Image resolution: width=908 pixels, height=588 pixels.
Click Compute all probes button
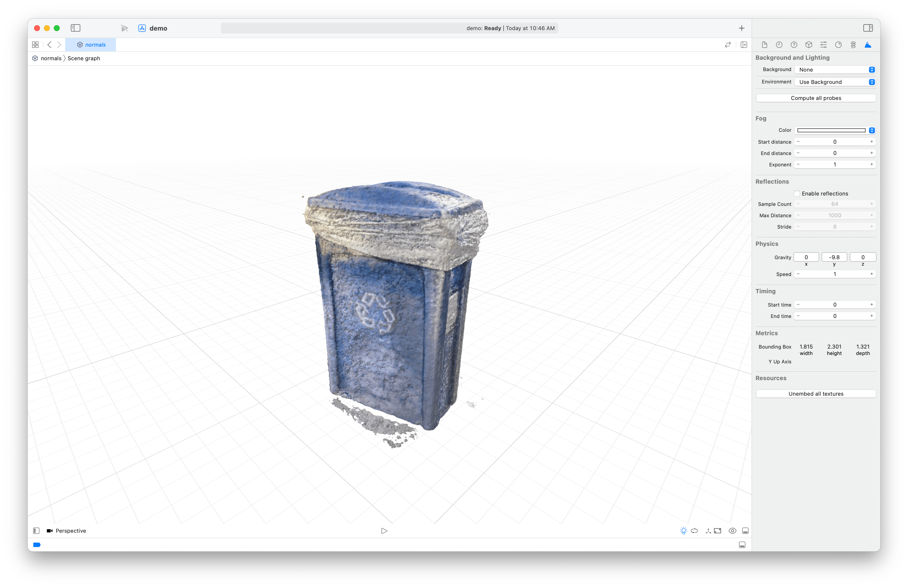tap(816, 98)
